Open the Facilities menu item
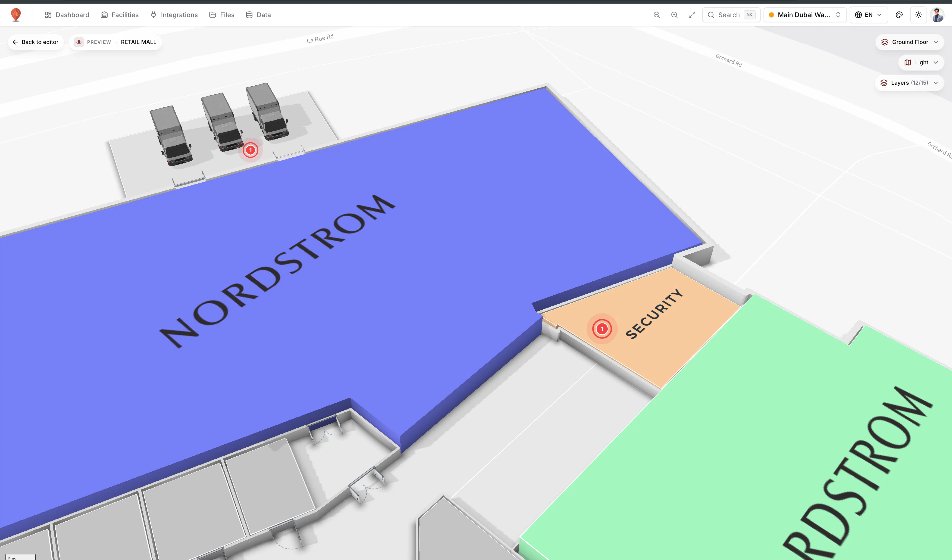Viewport: 952px width, 560px height. point(119,15)
